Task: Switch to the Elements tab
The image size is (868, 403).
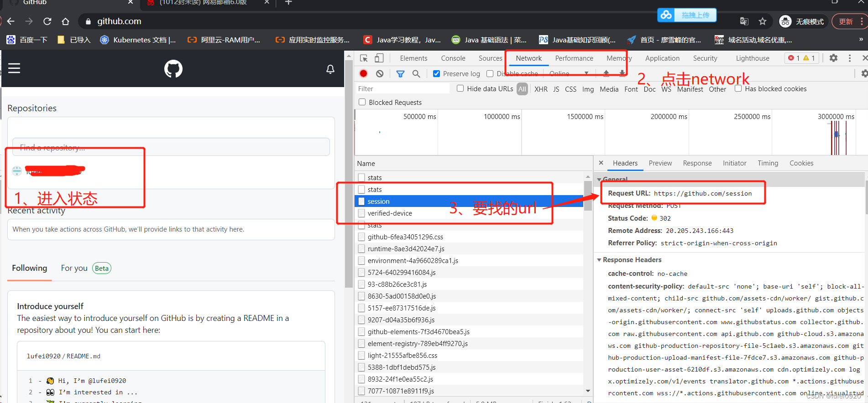Action: (x=413, y=58)
